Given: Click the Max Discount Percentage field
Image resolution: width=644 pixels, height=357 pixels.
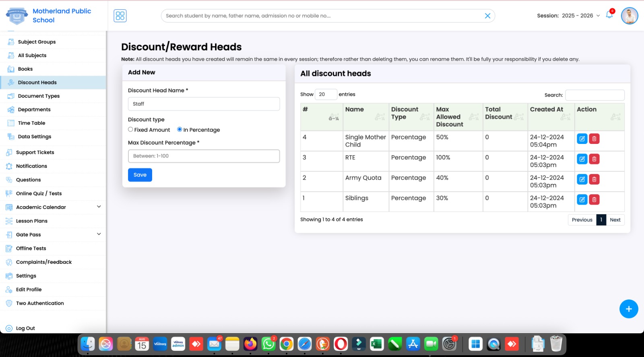Looking at the screenshot, I should coord(204,156).
